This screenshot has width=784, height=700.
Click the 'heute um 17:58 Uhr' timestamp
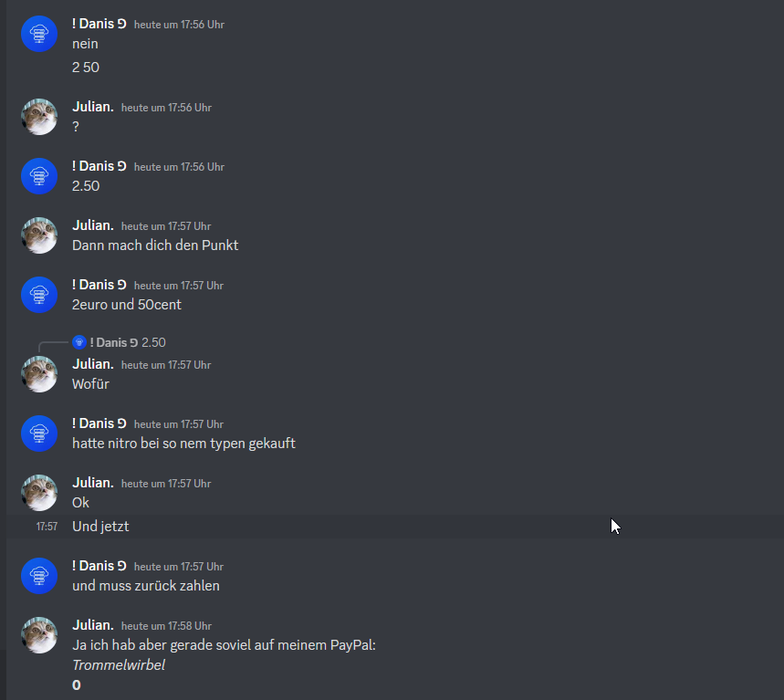tap(166, 626)
